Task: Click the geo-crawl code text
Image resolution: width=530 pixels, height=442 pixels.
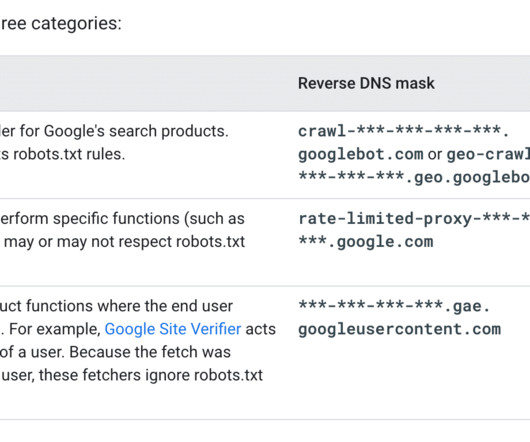Action: point(488,154)
